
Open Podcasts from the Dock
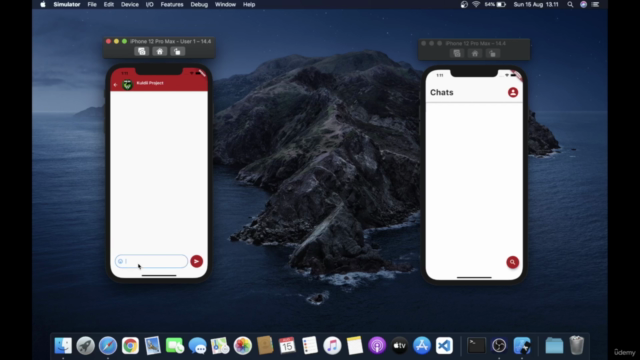(377, 346)
